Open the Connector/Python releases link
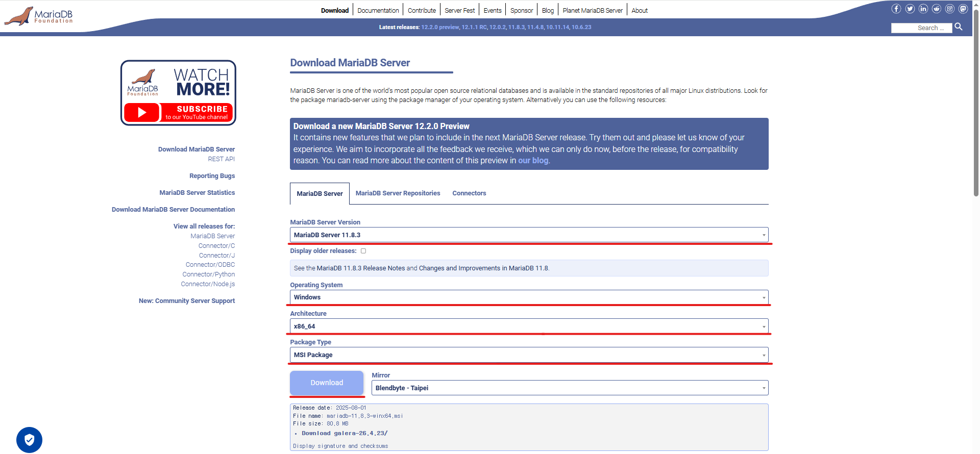The height and width of the screenshot is (454, 980). point(209,274)
